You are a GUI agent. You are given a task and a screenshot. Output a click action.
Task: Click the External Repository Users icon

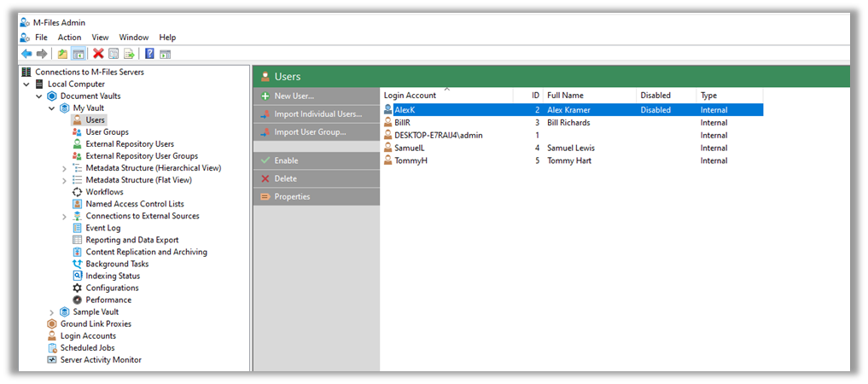pos(78,144)
